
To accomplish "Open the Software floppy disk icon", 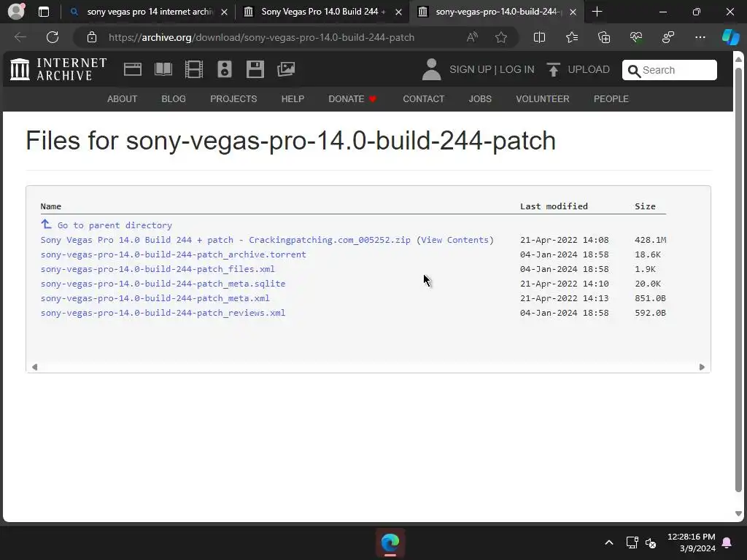I will [255, 69].
